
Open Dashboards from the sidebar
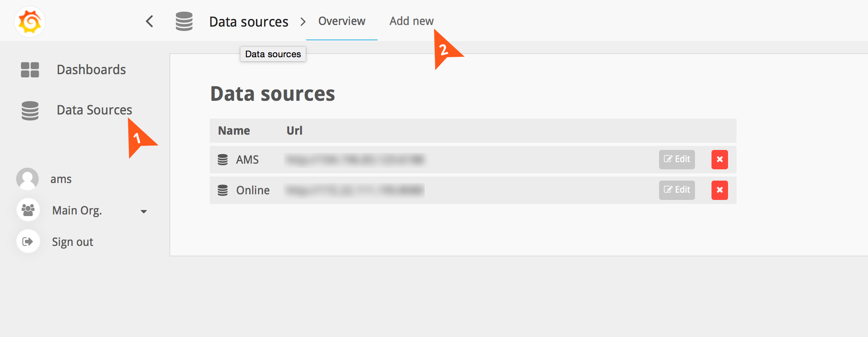tap(91, 70)
